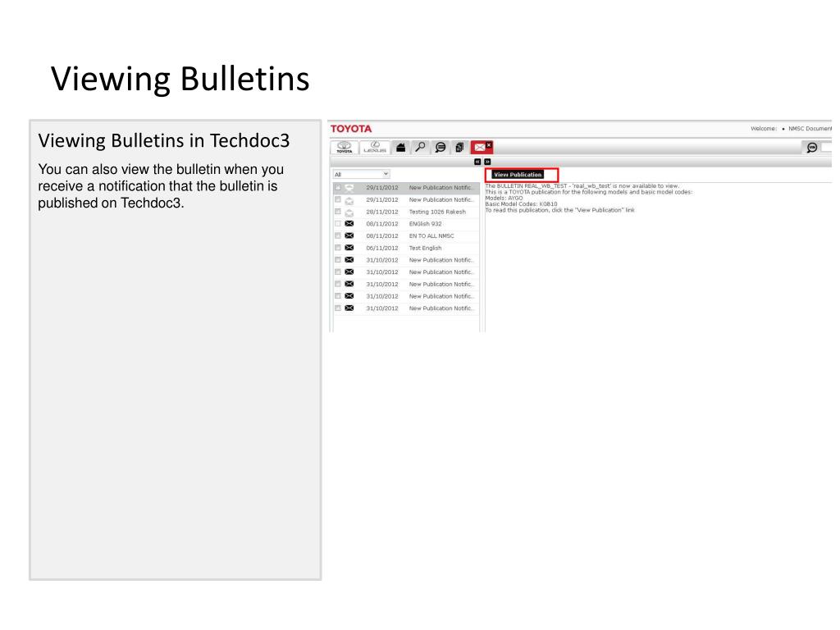Click 'Basic Model Codes: KGB10' line
Screen dimensions: 840x630
coord(521,204)
